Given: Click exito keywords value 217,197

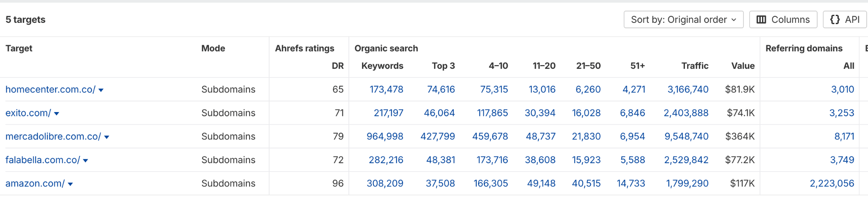Looking at the screenshot, I should click(388, 113).
